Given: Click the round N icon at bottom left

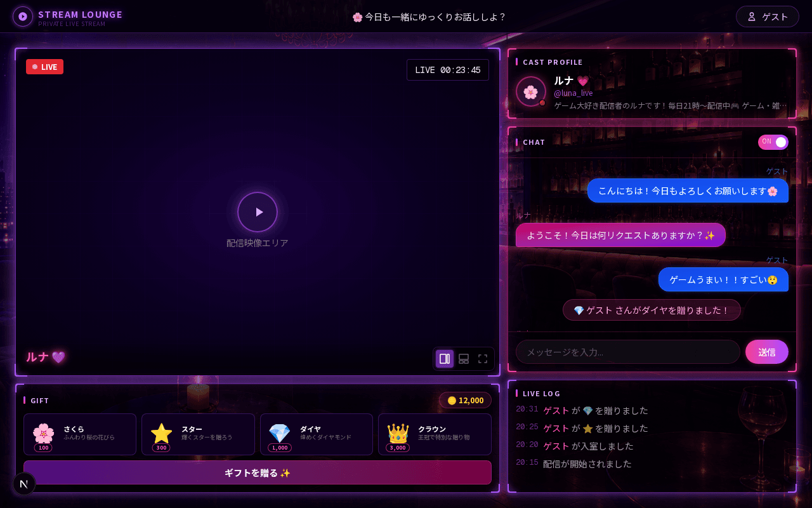Looking at the screenshot, I should point(24,484).
